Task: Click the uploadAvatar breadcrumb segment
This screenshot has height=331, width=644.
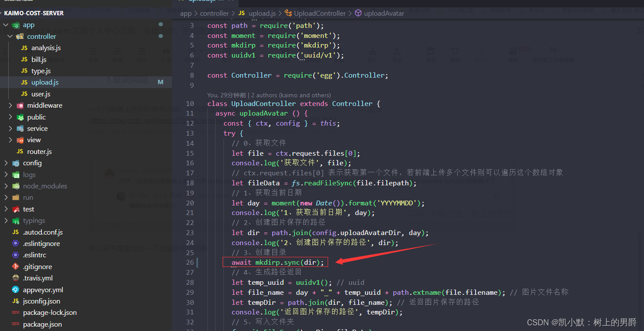Action: click(x=384, y=14)
